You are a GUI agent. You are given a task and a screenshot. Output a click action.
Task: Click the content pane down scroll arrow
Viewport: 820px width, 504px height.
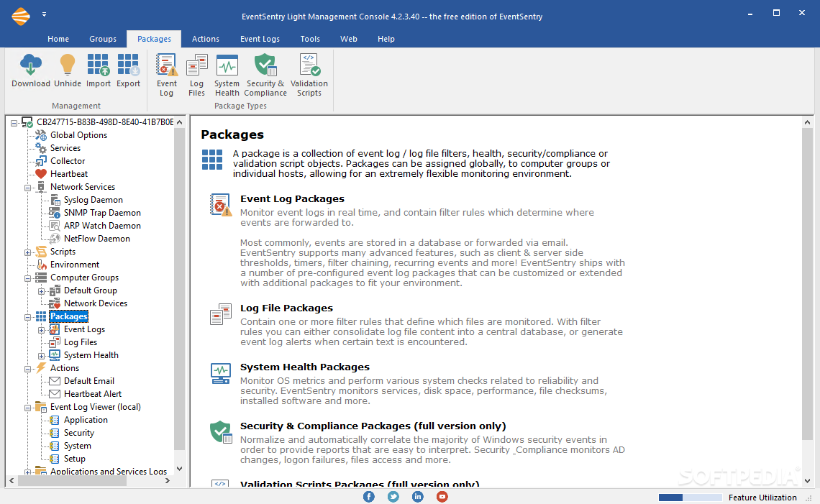tap(807, 480)
